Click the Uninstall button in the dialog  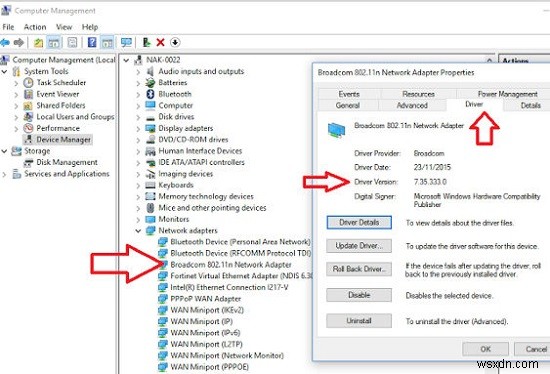(359, 321)
